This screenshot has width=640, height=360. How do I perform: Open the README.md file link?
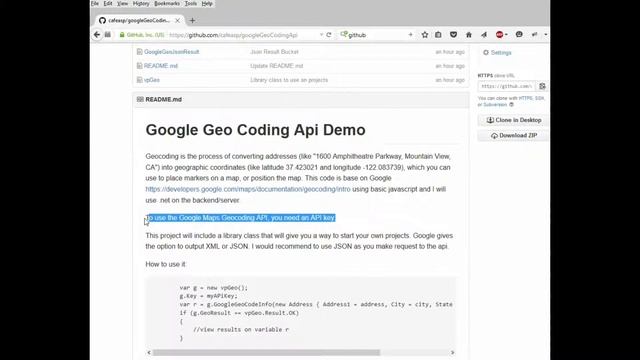[161, 66]
